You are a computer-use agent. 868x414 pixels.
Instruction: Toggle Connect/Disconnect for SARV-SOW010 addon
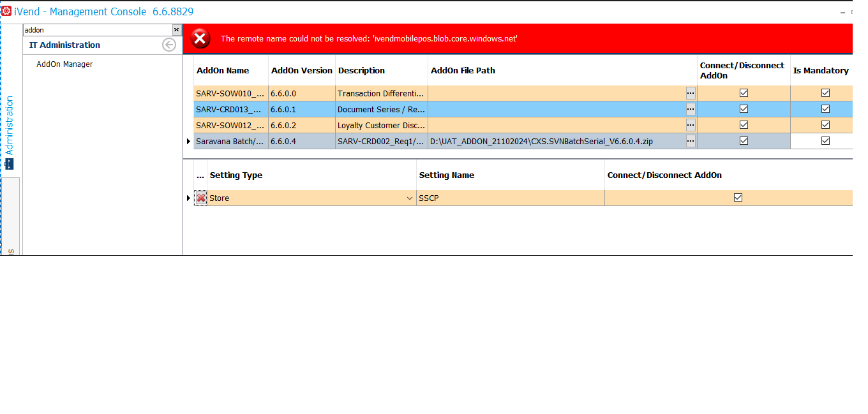click(744, 93)
